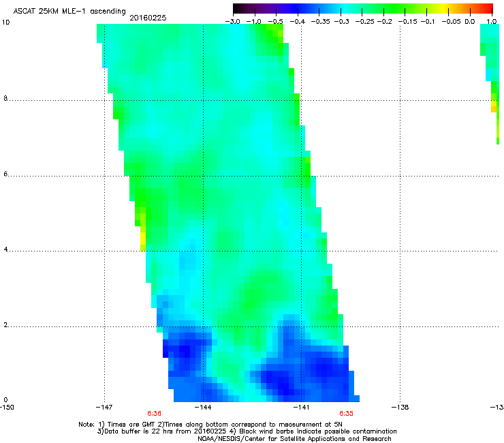Click the latitude axis label 4

5,249
